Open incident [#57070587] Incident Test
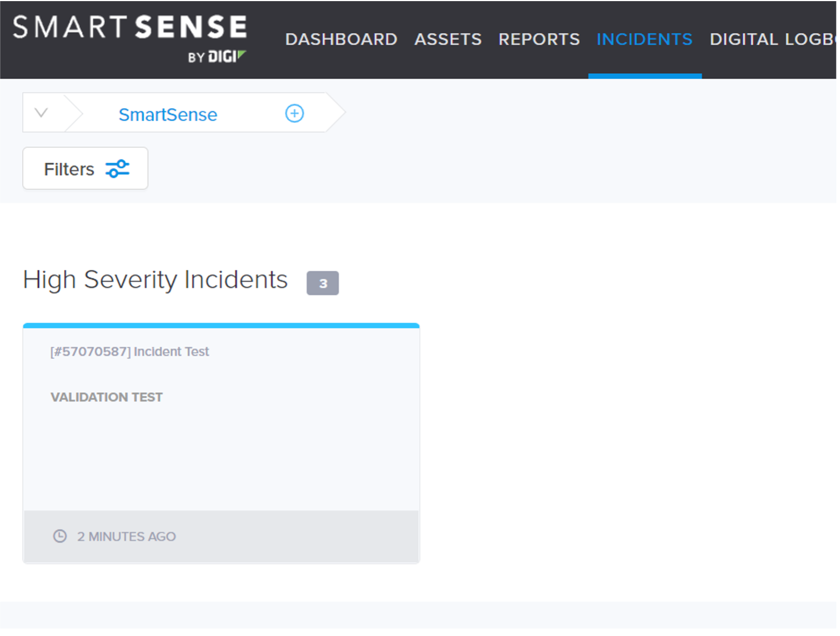The image size is (840, 636). pyautogui.click(x=129, y=351)
